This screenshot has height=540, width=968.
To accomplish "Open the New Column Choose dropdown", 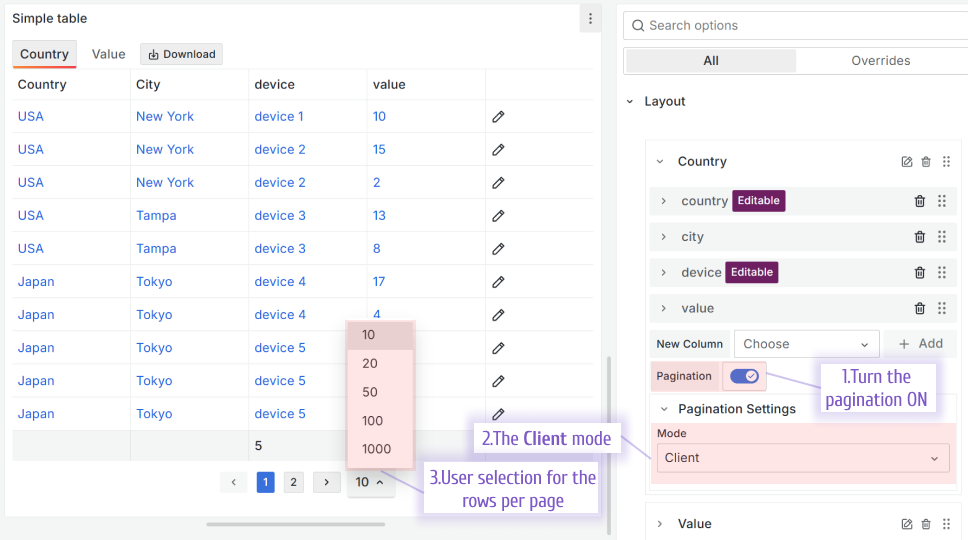I will pos(806,344).
